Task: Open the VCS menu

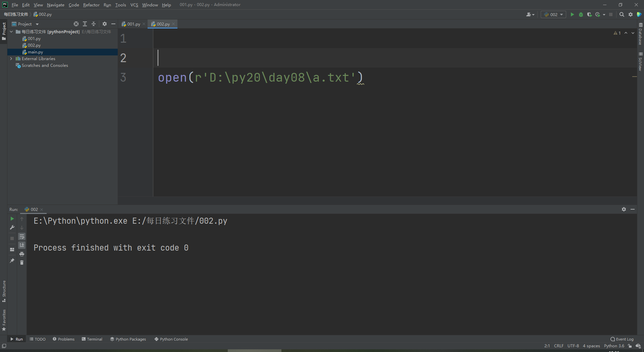Action: pyautogui.click(x=134, y=5)
